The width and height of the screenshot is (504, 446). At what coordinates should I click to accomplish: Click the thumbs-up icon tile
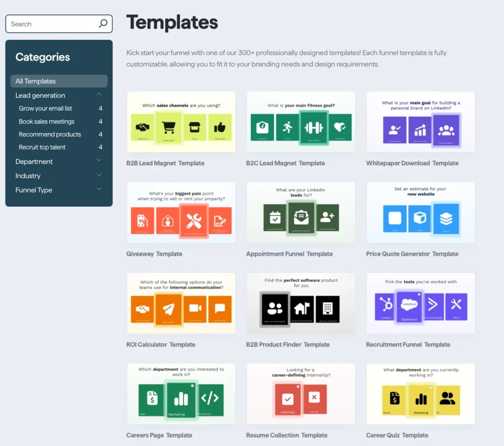click(x=220, y=127)
